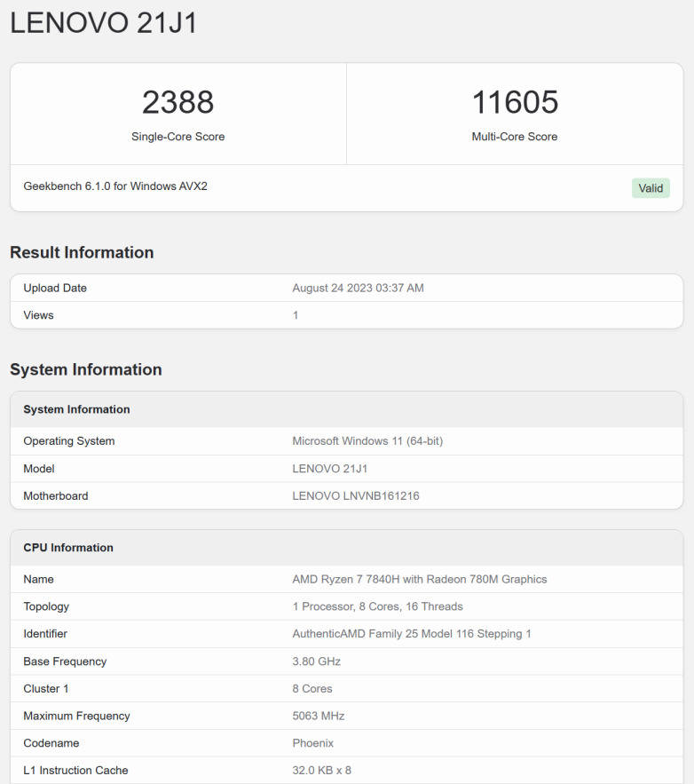Viewport: 694px width, 784px height.
Task: Select the 32.0 KB x 8 cache value
Action: tap(322, 771)
